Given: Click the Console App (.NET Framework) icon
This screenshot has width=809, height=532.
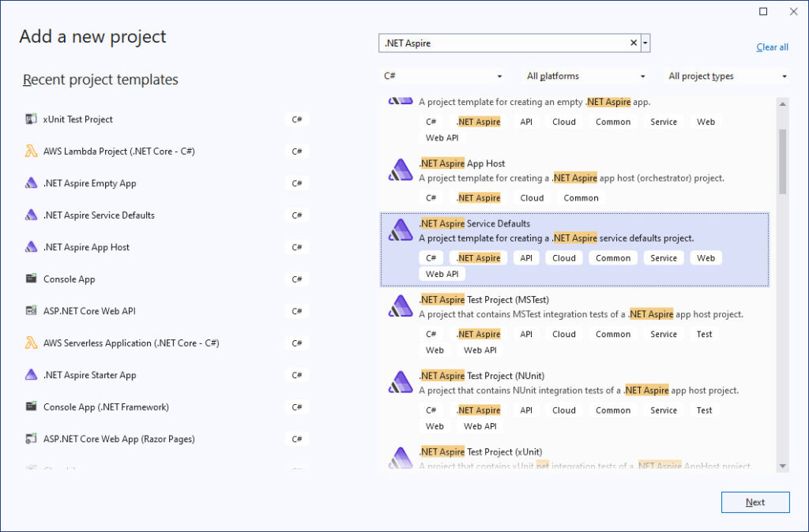Looking at the screenshot, I should coord(31,406).
